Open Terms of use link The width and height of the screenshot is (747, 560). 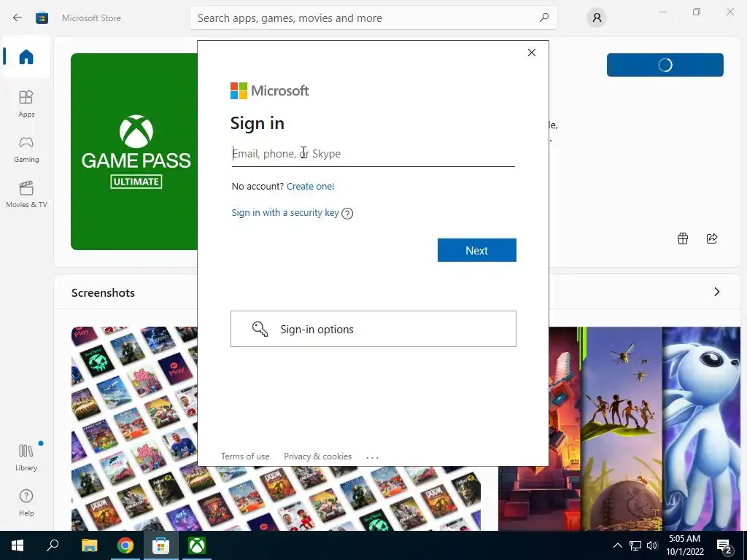(245, 456)
